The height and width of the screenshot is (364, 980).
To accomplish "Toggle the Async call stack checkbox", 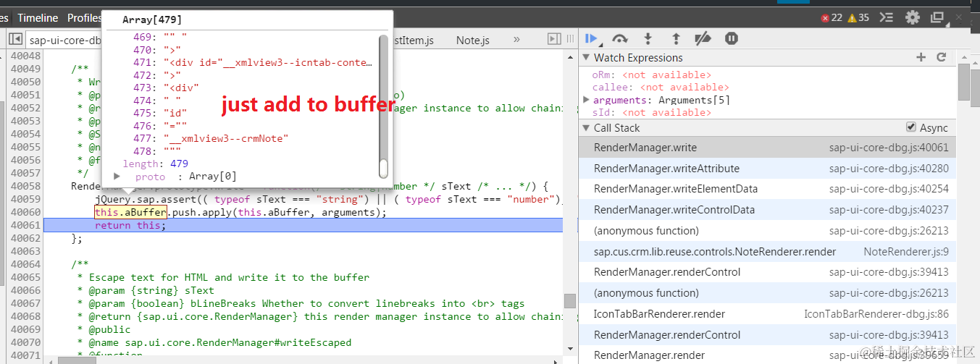I will click(x=911, y=127).
